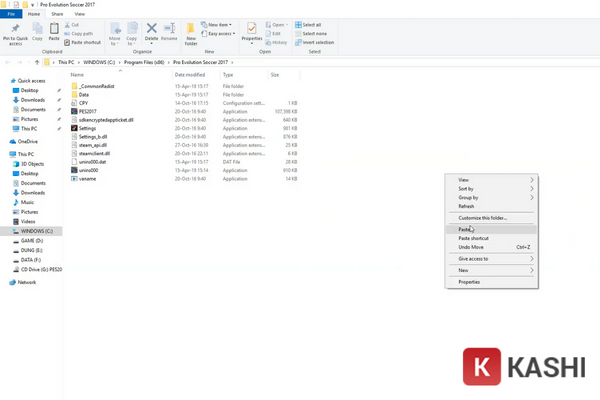Click Pin to Quick access icon
Image resolution: width=600 pixels, height=400 pixels.
point(15,28)
